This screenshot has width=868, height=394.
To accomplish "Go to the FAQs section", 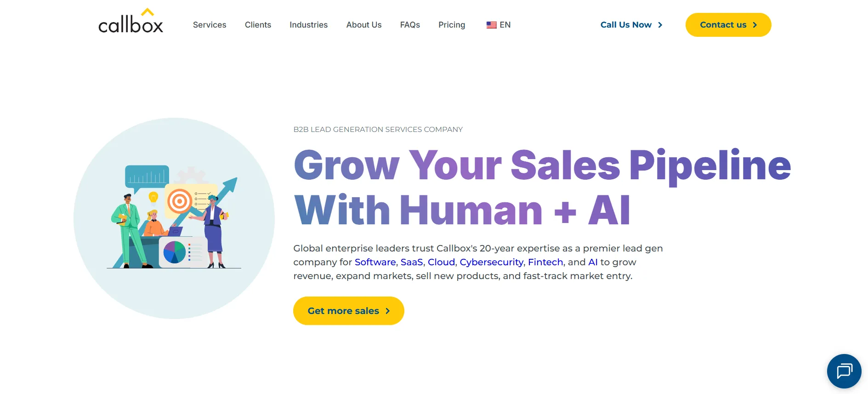I will (x=409, y=25).
